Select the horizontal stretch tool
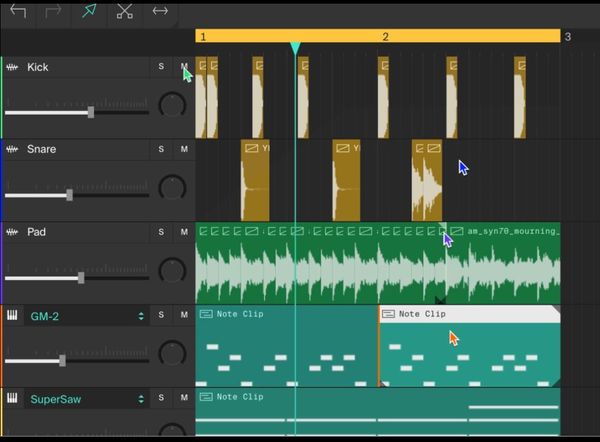Image resolution: width=600 pixels, height=442 pixels. pos(160,11)
